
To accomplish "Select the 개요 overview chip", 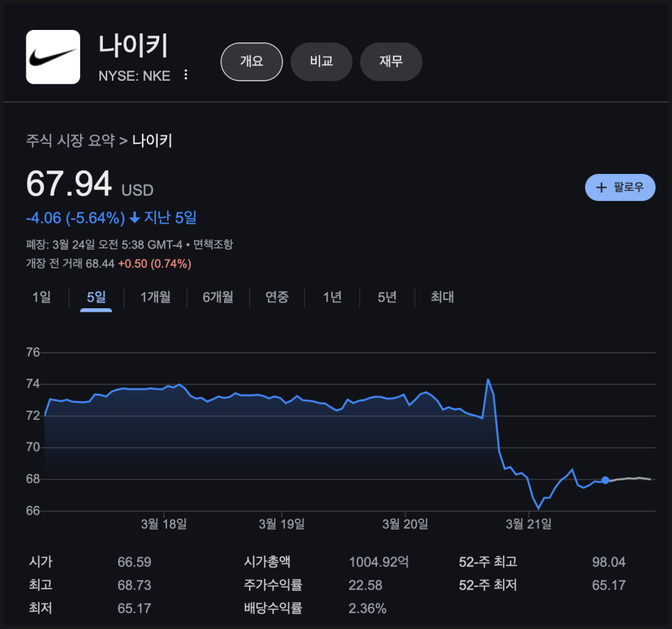I will click(x=252, y=62).
